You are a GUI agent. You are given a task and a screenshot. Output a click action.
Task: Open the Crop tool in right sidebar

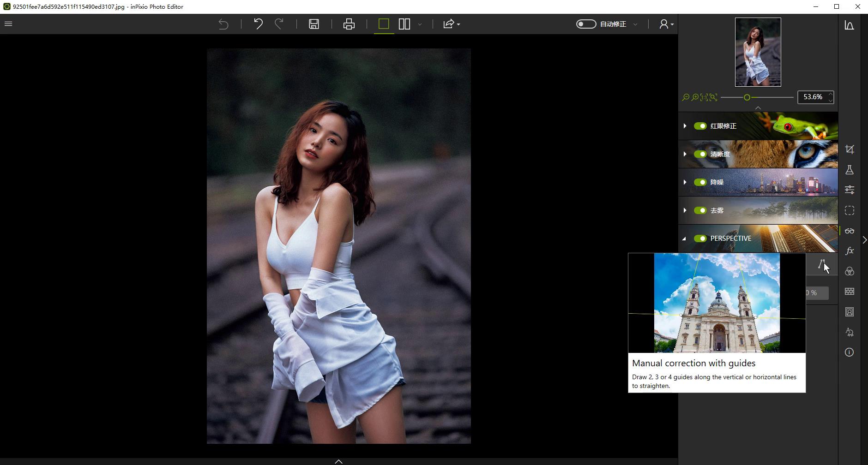point(850,149)
